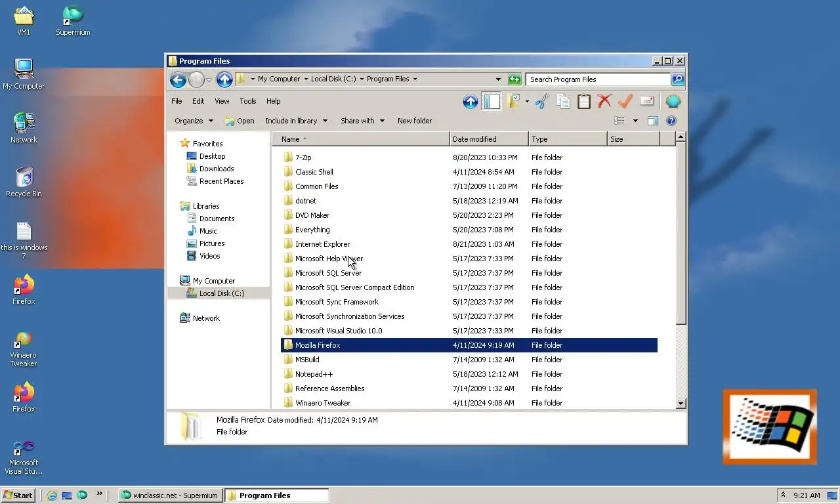
Task: Open the address bar history dropdown
Action: click(x=498, y=79)
